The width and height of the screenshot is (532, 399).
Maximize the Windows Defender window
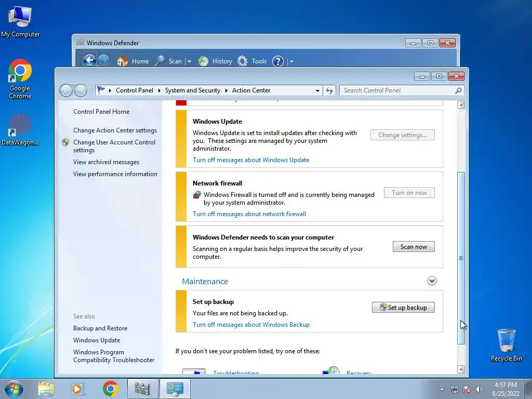point(430,43)
